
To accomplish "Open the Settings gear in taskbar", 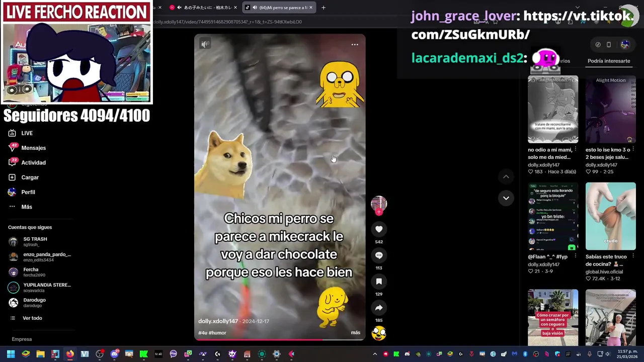I will click(276, 354).
